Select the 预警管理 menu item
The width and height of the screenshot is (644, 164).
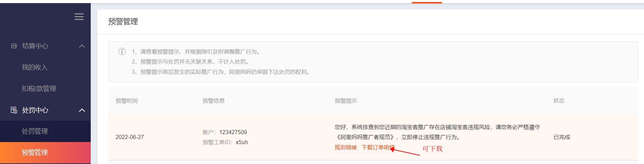tap(45, 153)
